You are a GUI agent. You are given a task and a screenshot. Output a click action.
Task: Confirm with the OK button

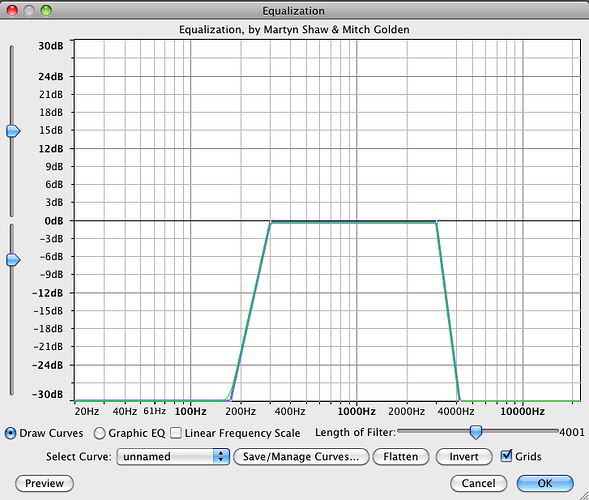pyautogui.click(x=545, y=483)
